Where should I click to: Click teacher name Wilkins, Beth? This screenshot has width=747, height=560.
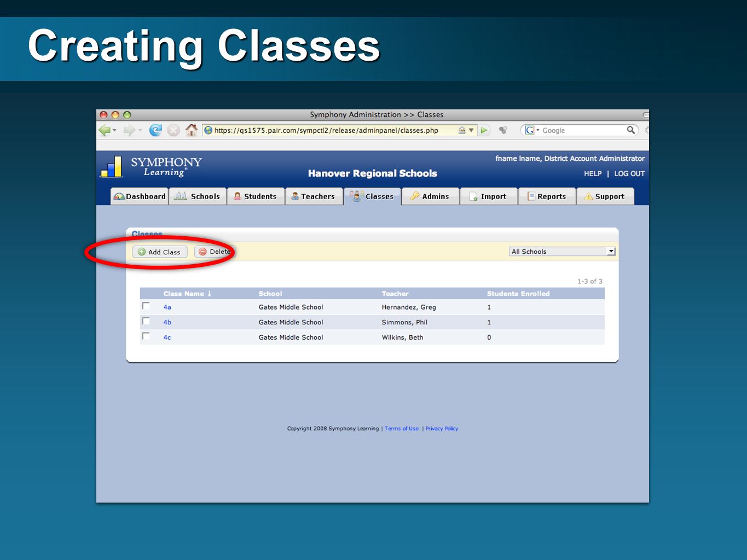(x=402, y=337)
